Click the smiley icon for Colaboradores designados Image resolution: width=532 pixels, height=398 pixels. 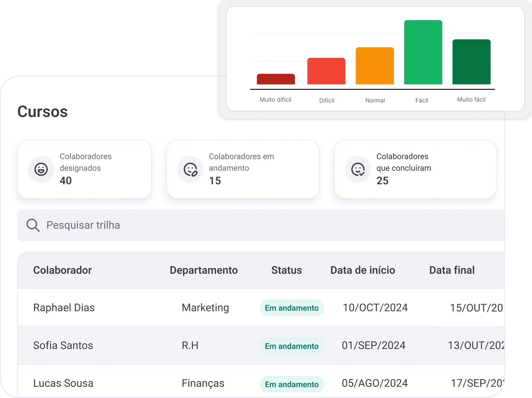tap(41, 169)
